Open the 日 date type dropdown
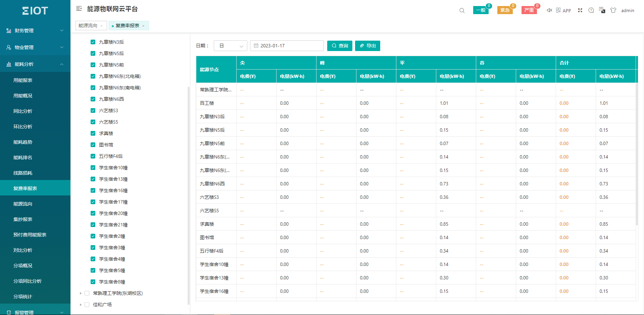Viewport: 644px width, 315px height. click(x=231, y=46)
